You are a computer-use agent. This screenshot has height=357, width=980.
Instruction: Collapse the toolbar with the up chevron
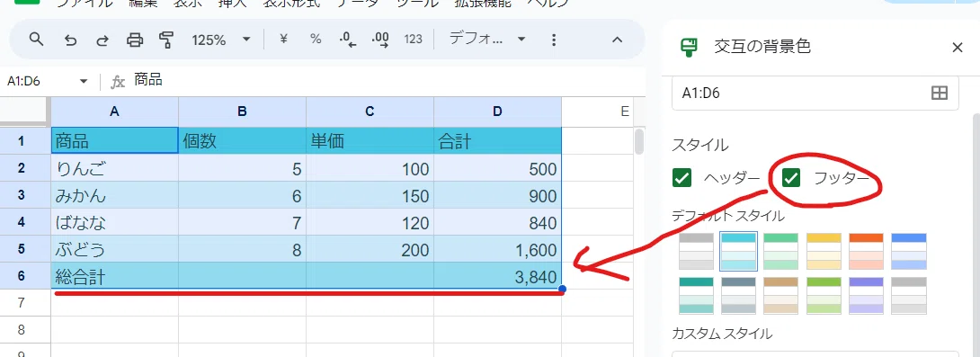click(617, 40)
